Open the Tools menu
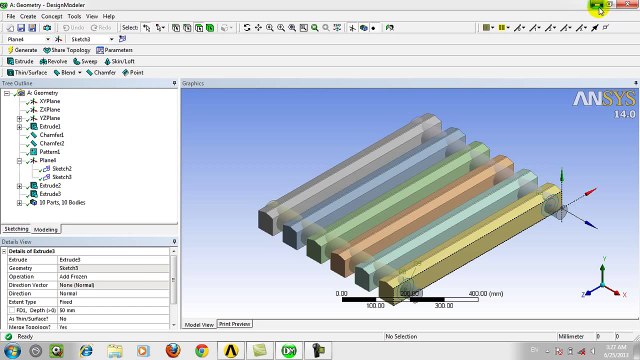 click(74, 16)
